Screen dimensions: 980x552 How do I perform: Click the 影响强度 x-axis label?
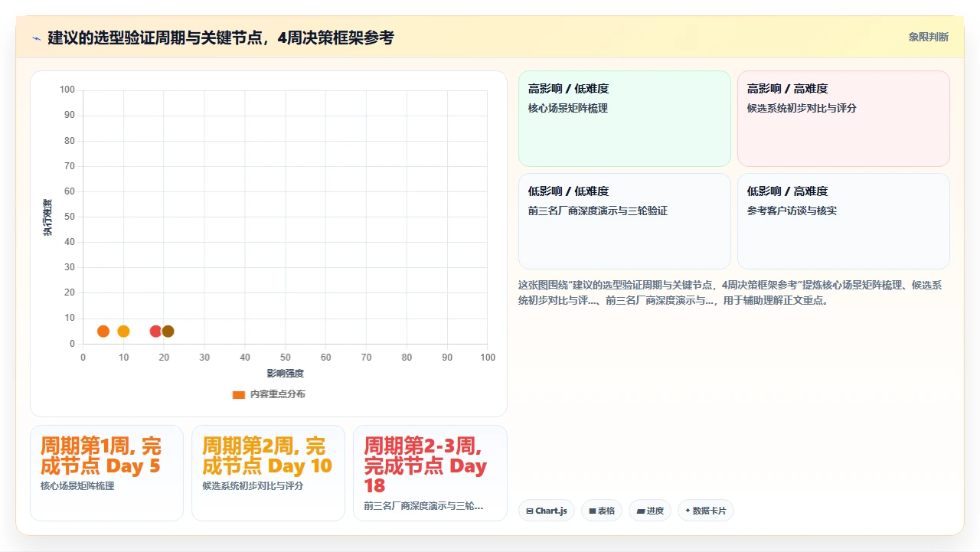coord(286,374)
